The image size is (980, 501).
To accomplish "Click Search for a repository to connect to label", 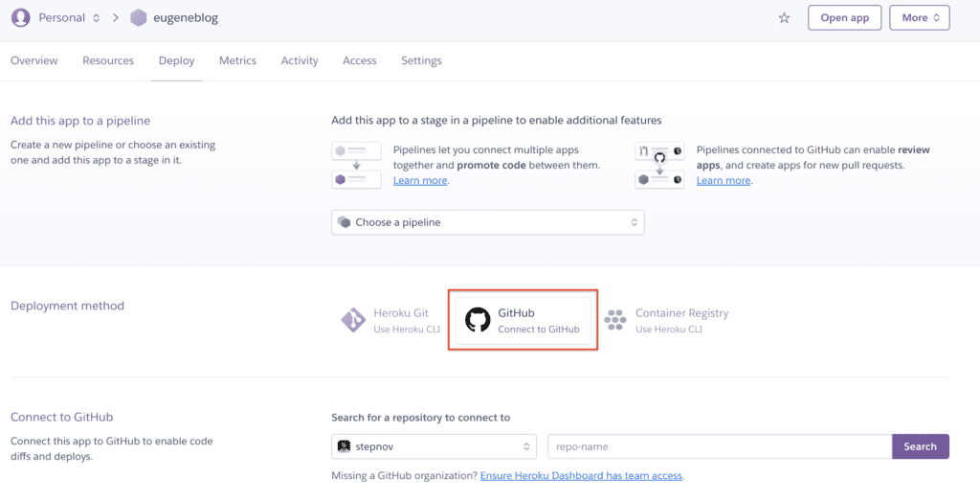I will pos(421,418).
